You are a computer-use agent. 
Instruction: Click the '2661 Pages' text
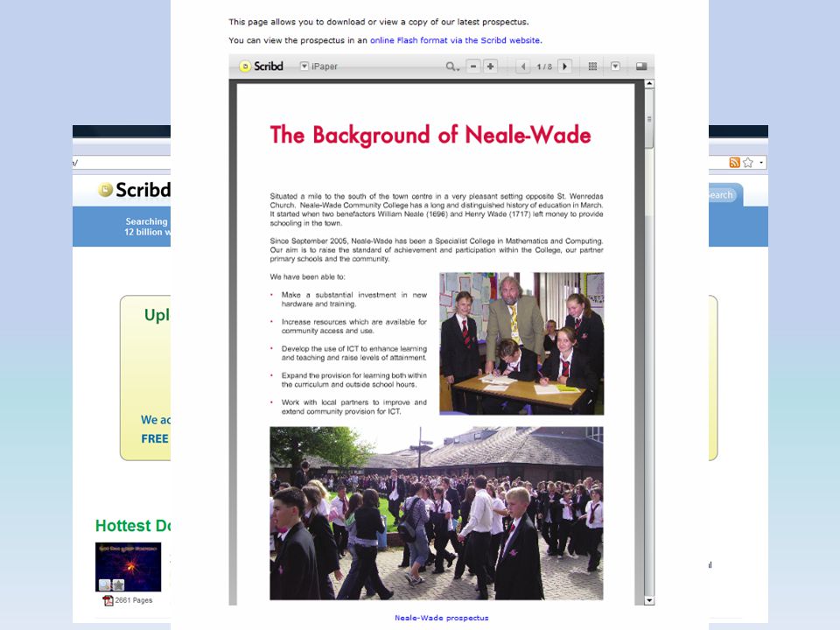(x=133, y=600)
